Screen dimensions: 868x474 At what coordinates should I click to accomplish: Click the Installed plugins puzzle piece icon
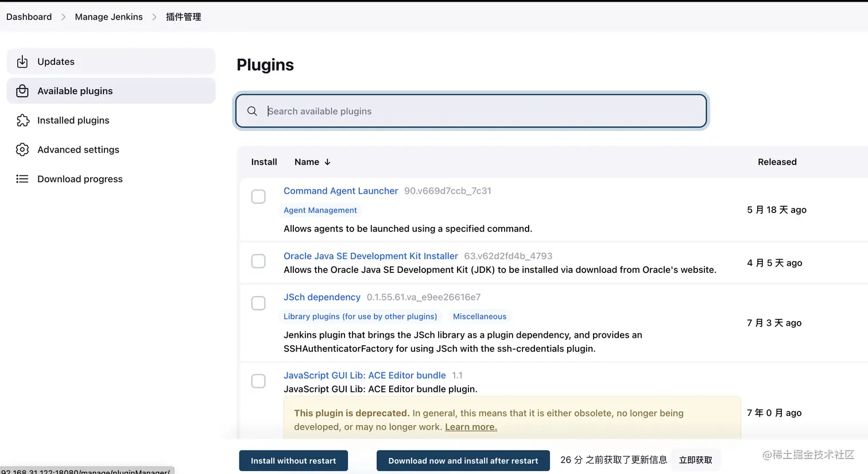tap(22, 120)
